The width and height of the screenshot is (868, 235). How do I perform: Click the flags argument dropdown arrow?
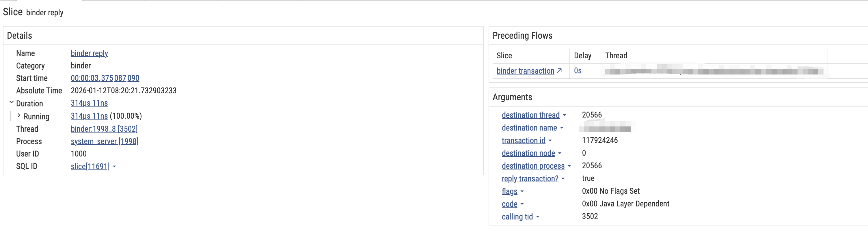pyautogui.click(x=522, y=192)
